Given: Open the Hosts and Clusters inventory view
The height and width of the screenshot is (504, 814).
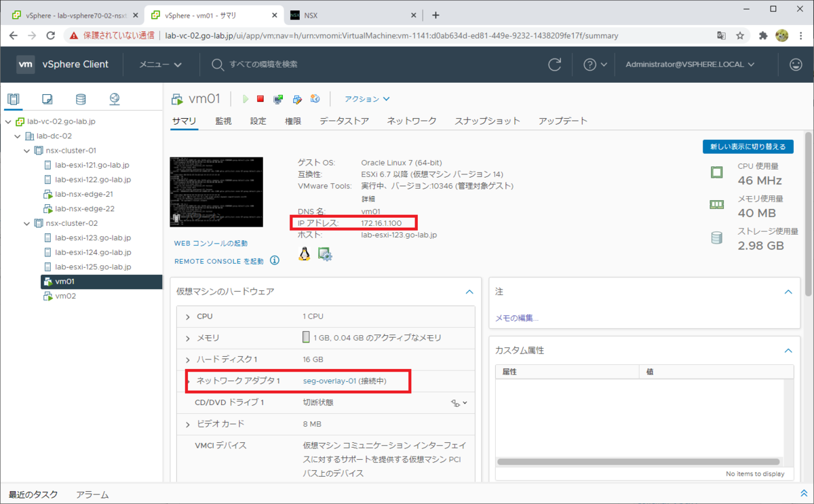Looking at the screenshot, I should [x=13, y=100].
